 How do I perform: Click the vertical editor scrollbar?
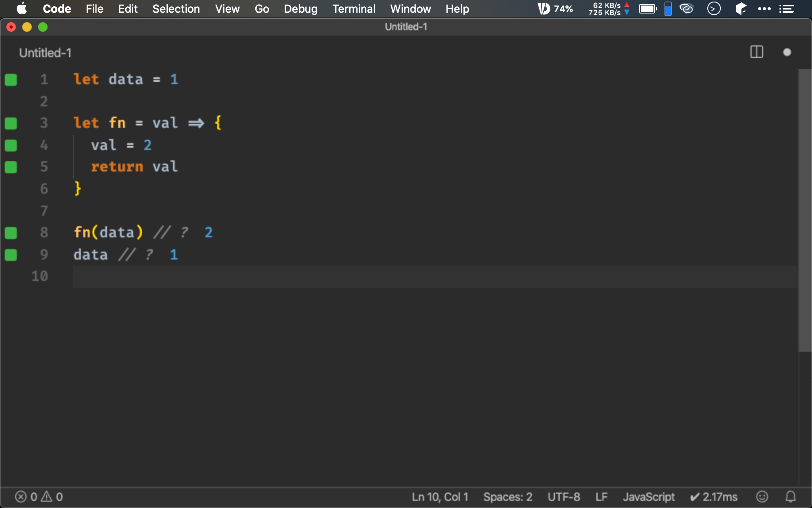[804, 210]
